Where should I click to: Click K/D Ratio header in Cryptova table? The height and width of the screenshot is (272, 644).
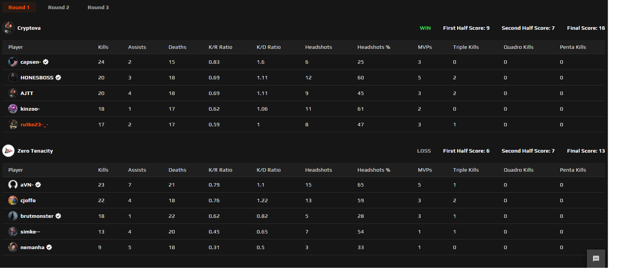269,47
